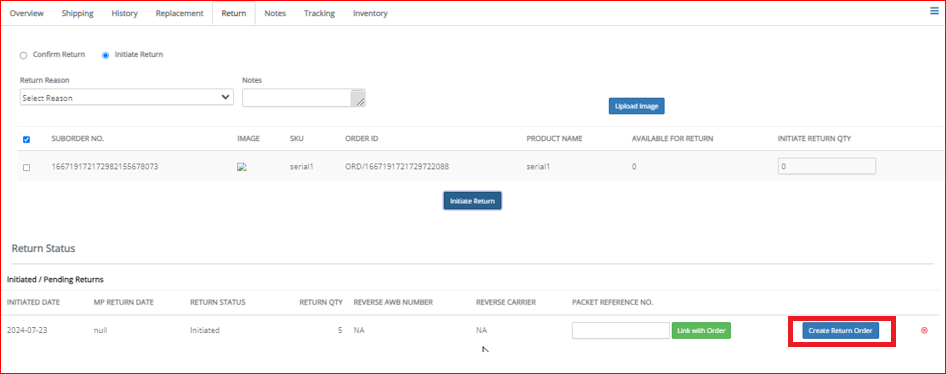
Task: Click the initiated date 2024-07-23 cell
Action: [x=27, y=331]
